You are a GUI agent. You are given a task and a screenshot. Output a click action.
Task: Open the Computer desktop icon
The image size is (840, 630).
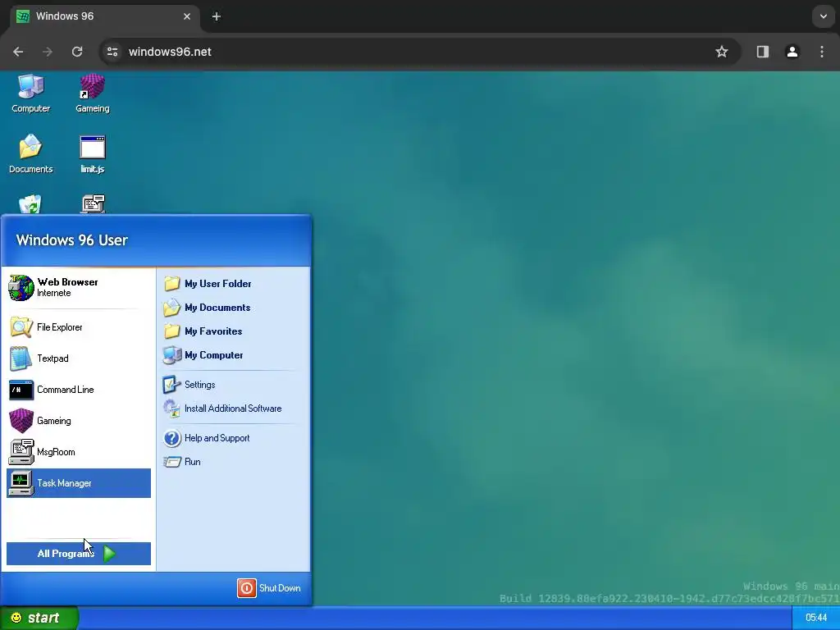(x=30, y=94)
